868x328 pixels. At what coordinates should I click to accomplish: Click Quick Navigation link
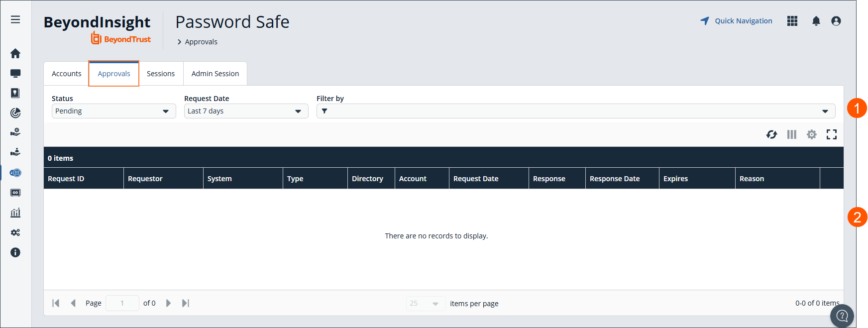pos(736,21)
